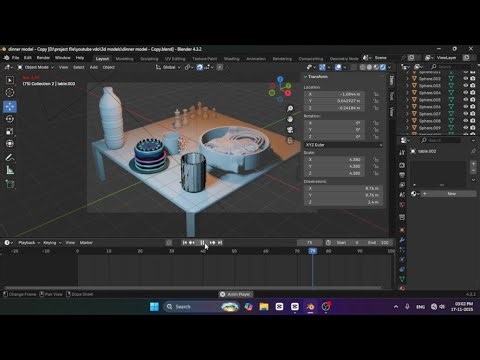480x360 pixels.
Task: Click the Blender logo menu icon
Action: [x=6, y=58]
